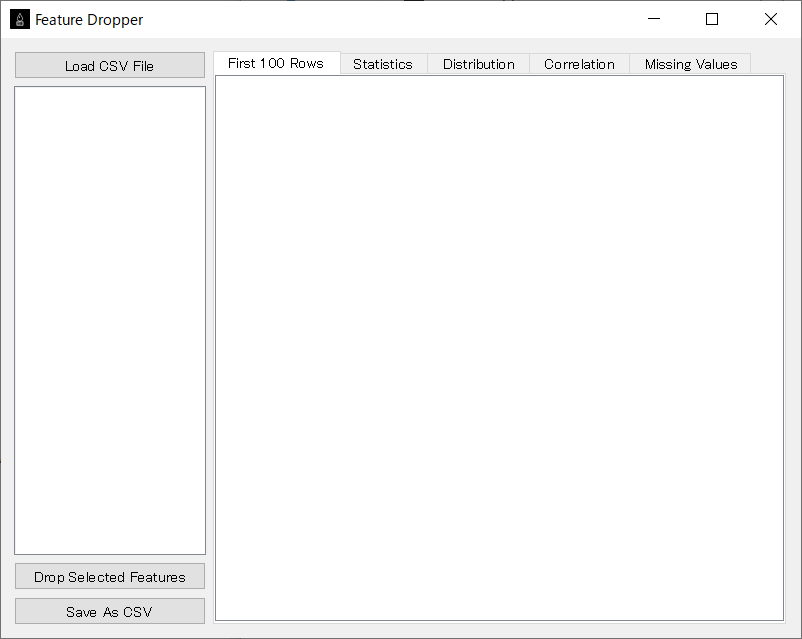Click Drop Selected Features button
Viewport: 802px width, 639px height.
[x=110, y=577]
